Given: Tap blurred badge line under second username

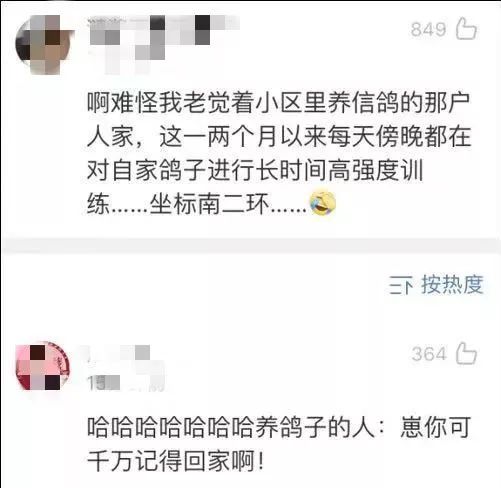Looking at the screenshot, I should pyautogui.click(x=126, y=383).
